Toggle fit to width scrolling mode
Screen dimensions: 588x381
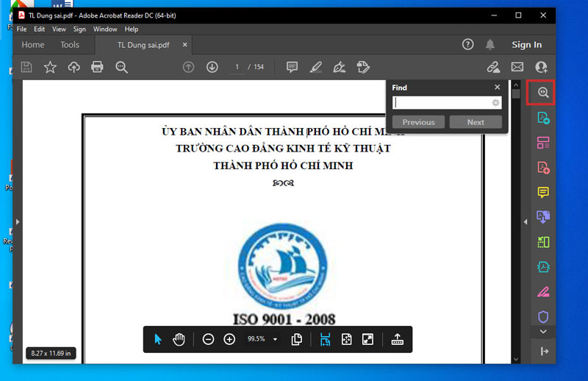pyautogui.click(x=326, y=339)
